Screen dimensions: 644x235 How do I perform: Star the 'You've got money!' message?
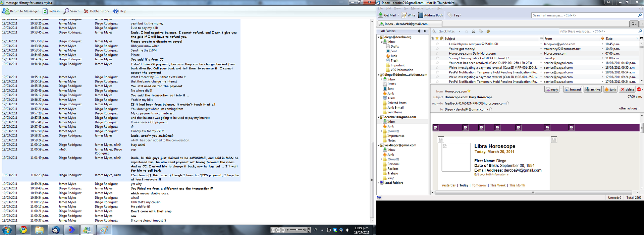(x=437, y=49)
